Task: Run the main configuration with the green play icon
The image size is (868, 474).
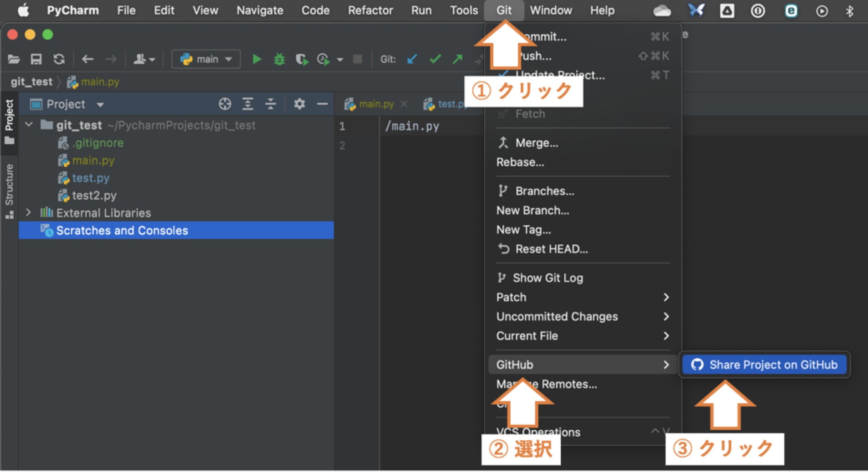Action: click(257, 59)
